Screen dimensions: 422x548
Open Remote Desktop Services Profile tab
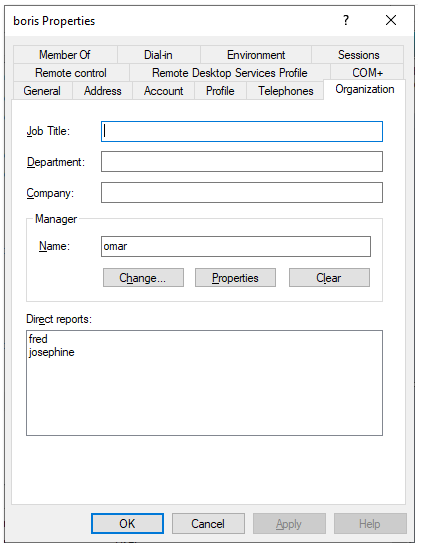coord(230,73)
